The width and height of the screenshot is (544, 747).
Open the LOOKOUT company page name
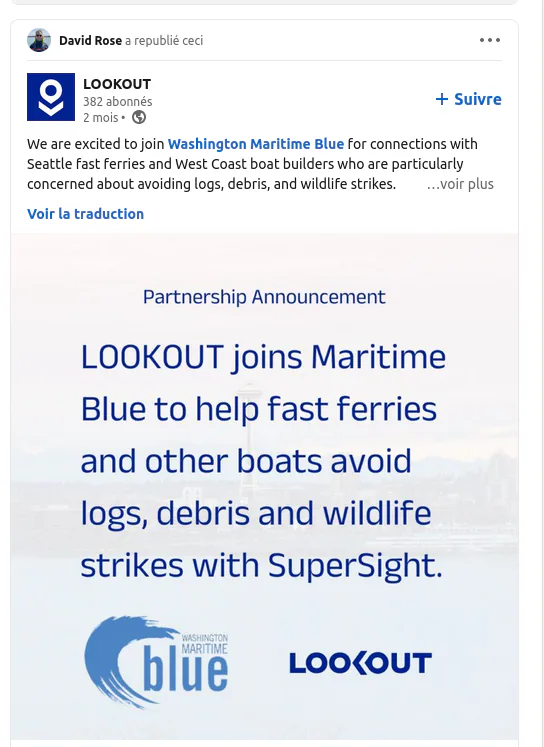[x=117, y=84]
